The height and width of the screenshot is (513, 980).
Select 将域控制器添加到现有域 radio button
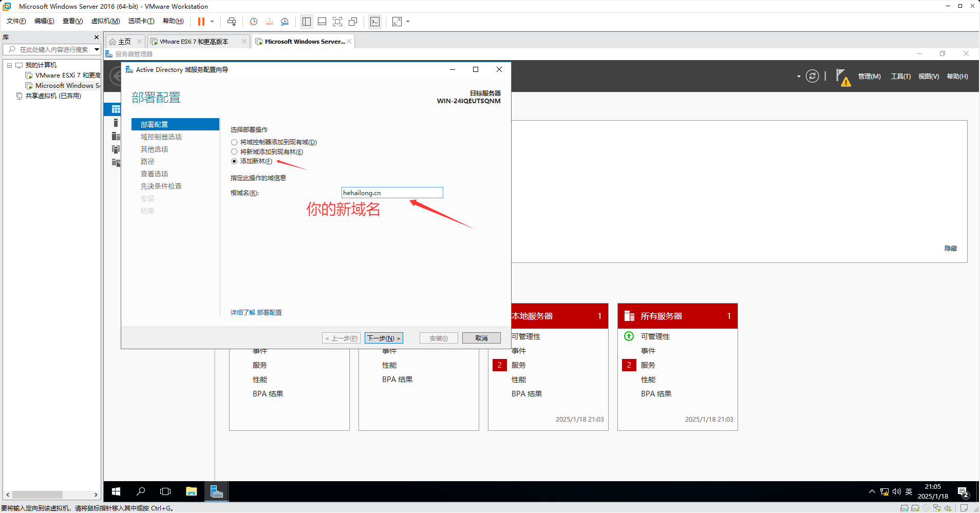coord(234,142)
